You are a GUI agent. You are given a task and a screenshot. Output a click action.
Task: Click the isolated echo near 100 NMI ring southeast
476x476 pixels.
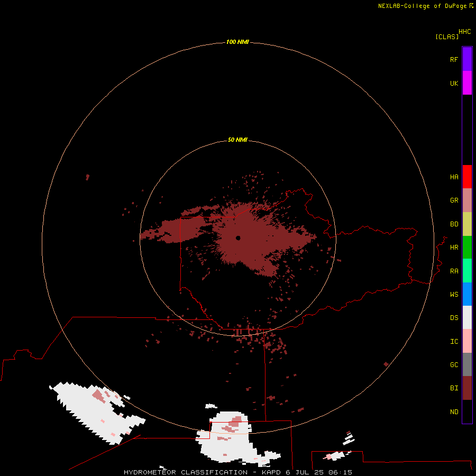tap(386, 364)
